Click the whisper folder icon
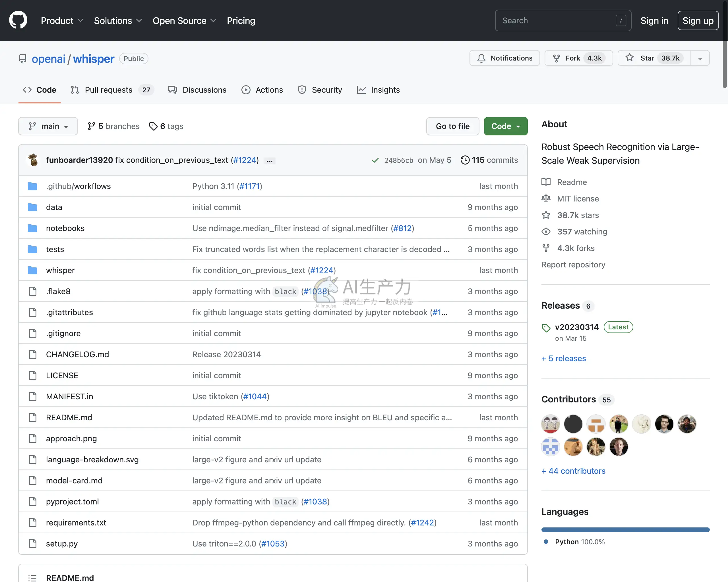This screenshot has width=728, height=582. pyautogui.click(x=32, y=270)
